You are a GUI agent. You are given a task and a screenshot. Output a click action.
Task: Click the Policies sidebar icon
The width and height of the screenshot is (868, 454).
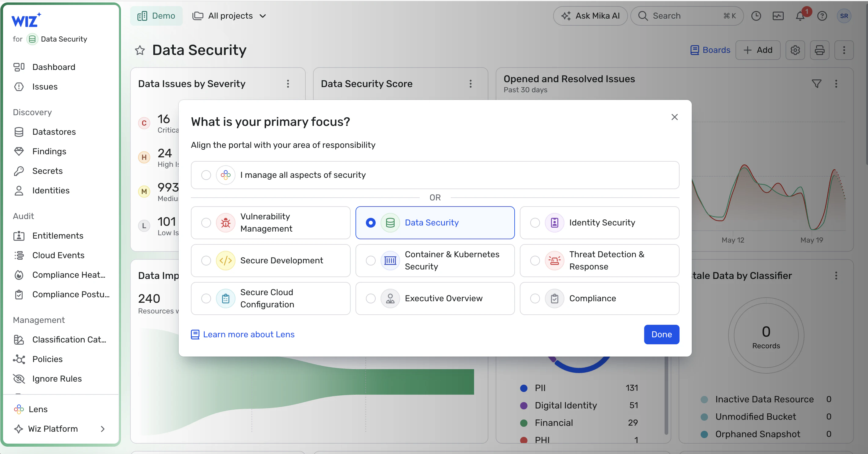[19, 359]
